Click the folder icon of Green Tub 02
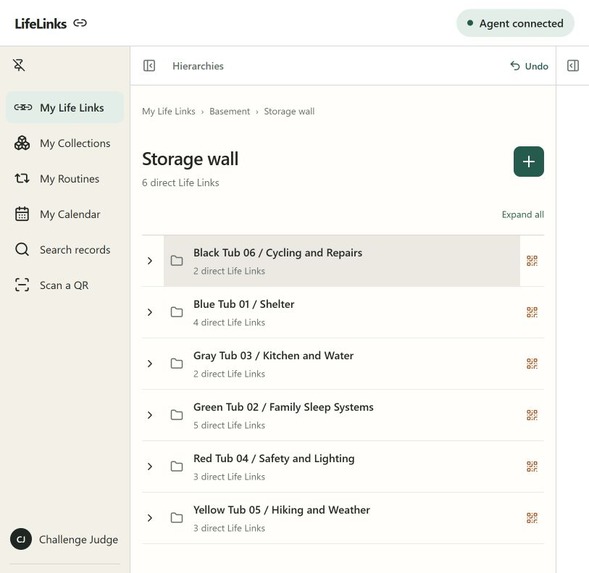This screenshot has height=573, width=589. coord(177,415)
